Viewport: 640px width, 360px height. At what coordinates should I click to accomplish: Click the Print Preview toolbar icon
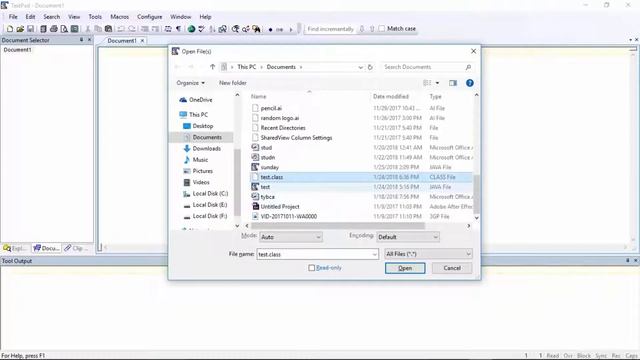tap(64, 29)
